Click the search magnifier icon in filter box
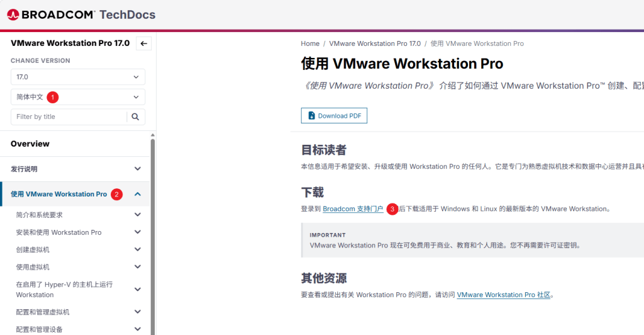This screenshot has height=335, width=644. [135, 116]
